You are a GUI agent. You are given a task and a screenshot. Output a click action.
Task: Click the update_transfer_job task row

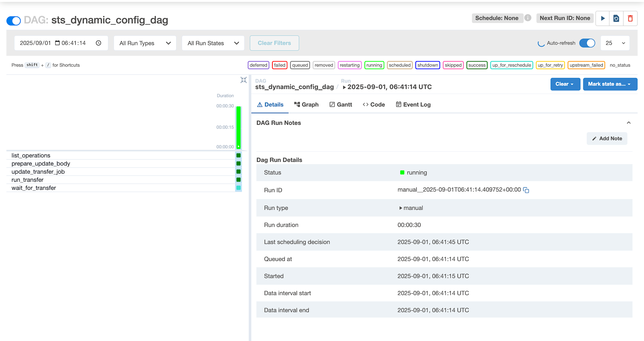pos(124,171)
